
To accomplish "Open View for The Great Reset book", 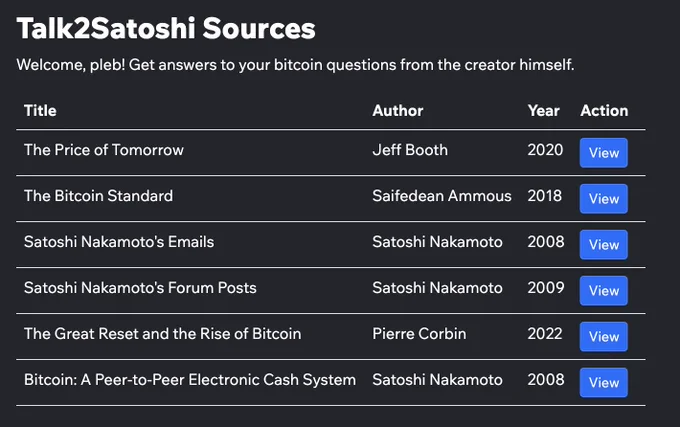I will coord(604,336).
